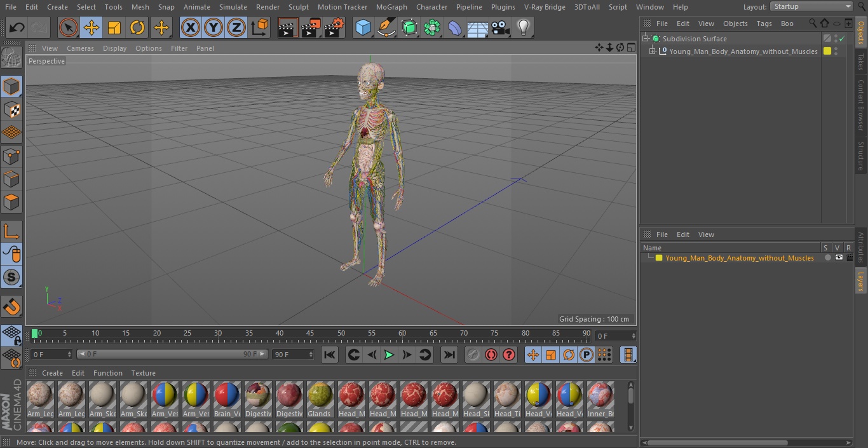Go to start of animation

coord(330,355)
